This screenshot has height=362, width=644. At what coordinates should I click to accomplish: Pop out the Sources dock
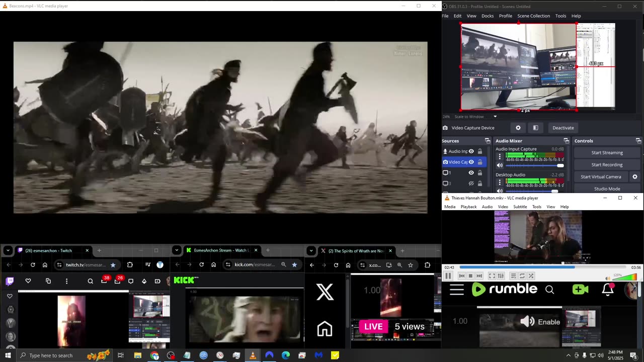488,141
